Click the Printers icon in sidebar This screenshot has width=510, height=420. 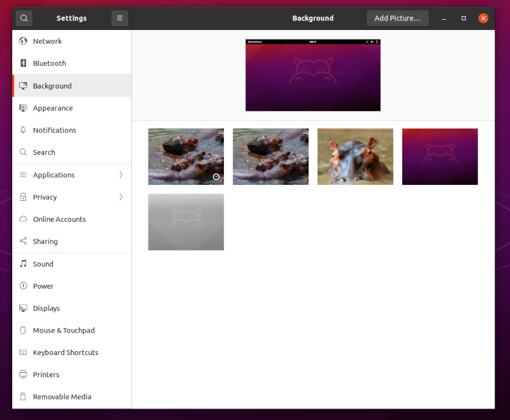pyautogui.click(x=23, y=375)
